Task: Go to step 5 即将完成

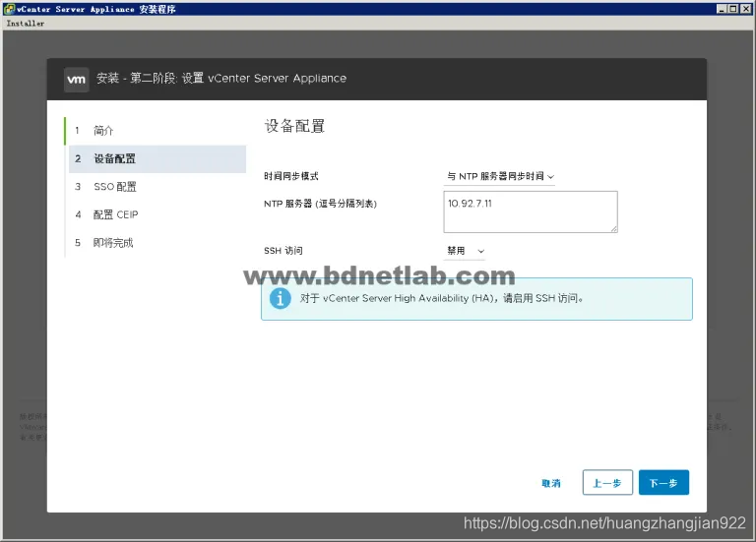Action: pyautogui.click(x=157, y=243)
